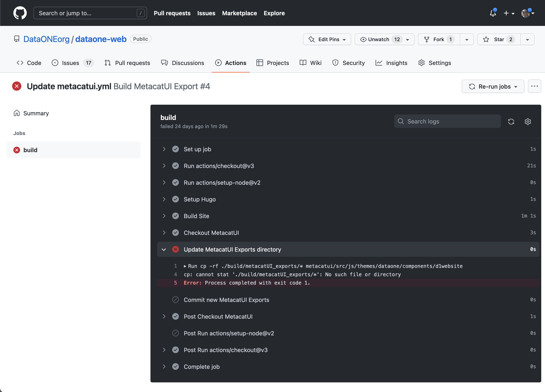This screenshot has height=392, width=545.
Task: Refresh the job logs with the refresh icon
Action: 511,122
